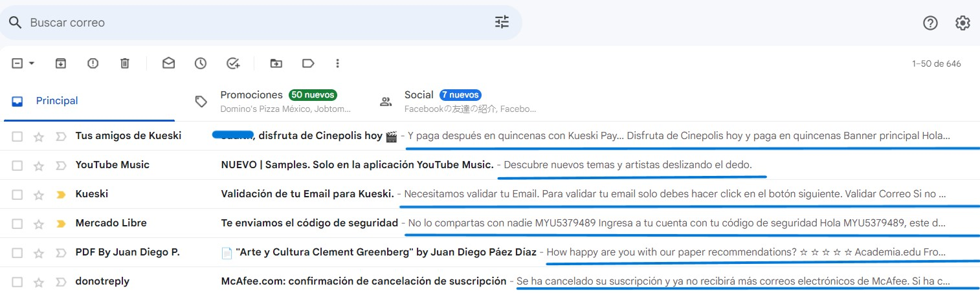Screen dimensions: 980x293
Task: Star the Tus amigos de Kueski email
Action: point(39,136)
